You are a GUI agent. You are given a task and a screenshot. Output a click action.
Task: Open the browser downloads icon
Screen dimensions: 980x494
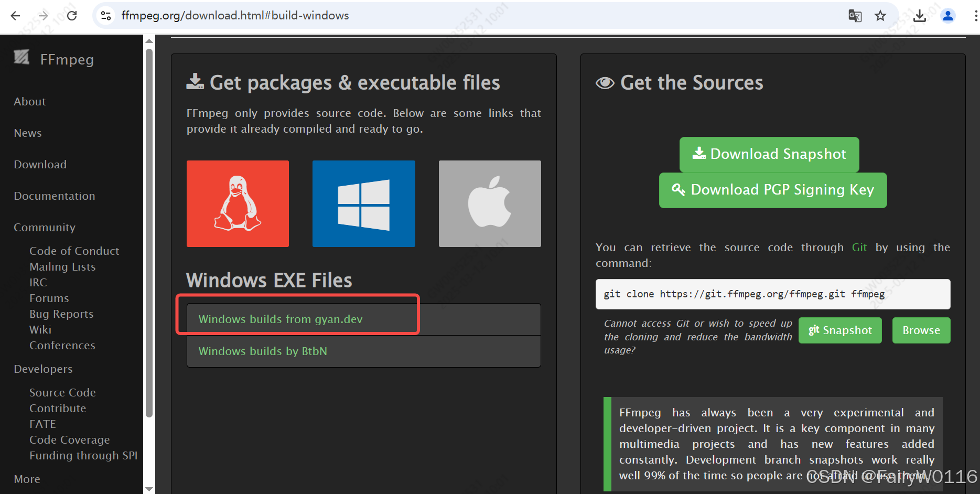(x=920, y=16)
